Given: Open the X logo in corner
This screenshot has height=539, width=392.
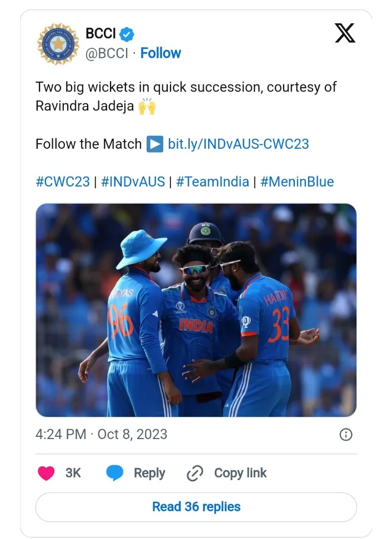Looking at the screenshot, I should [x=345, y=34].
